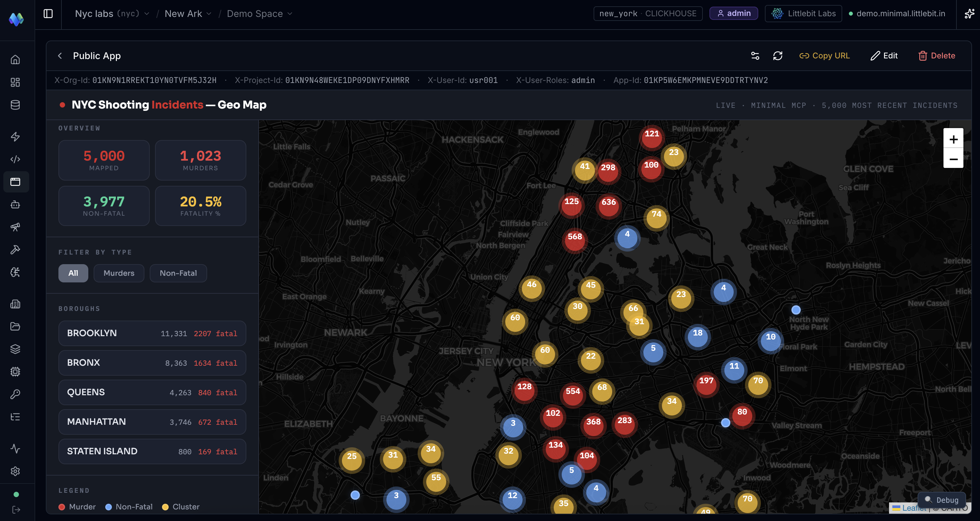
Task: Open the database panel from the sidebar
Action: [x=16, y=105]
